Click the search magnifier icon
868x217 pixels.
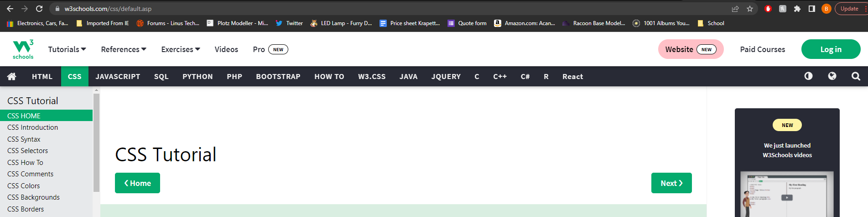856,76
